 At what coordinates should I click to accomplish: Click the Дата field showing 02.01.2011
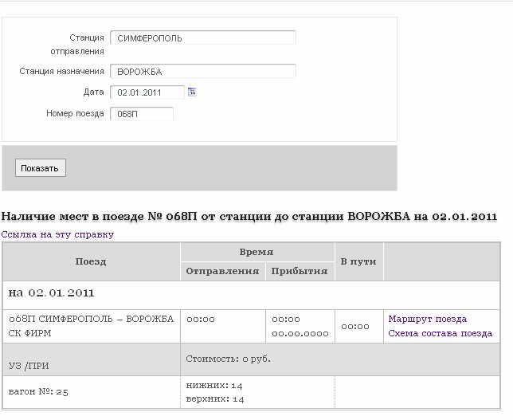(147, 92)
